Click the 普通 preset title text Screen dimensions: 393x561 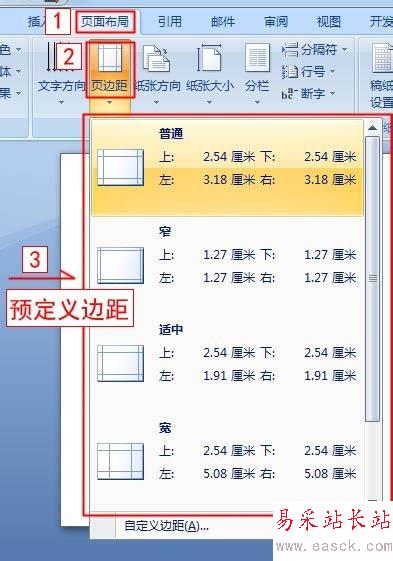tap(171, 134)
